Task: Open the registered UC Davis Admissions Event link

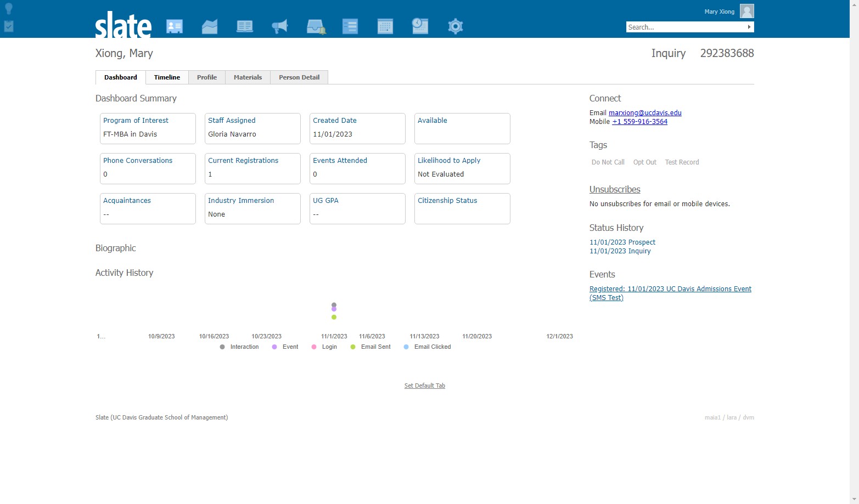Action: click(670, 293)
